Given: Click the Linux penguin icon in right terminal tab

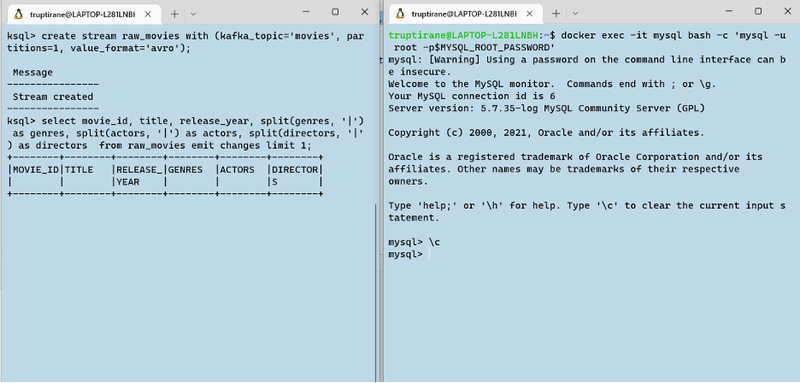Looking at the screenshot, I should click(x=401, y=14).
